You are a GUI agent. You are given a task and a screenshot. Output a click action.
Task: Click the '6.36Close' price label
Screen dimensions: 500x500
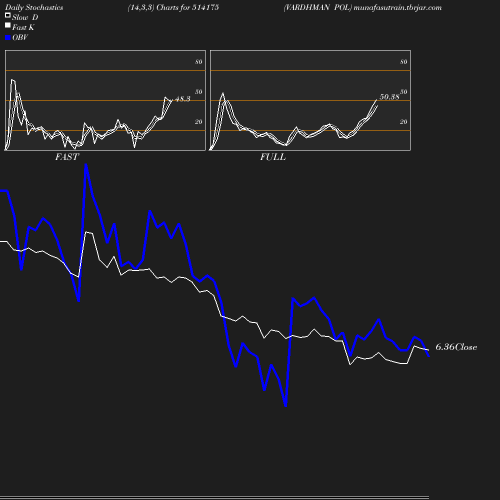click(456, 347)
